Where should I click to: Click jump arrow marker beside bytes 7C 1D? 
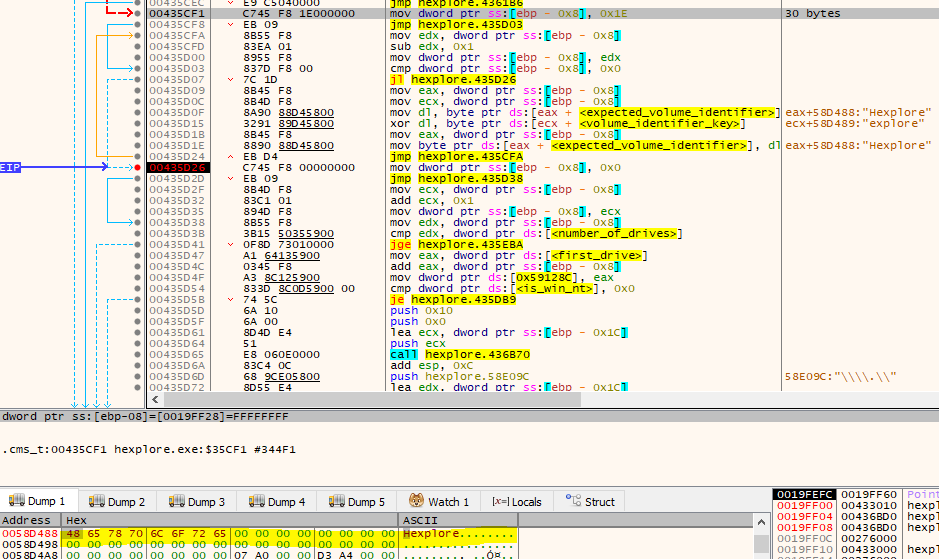tap(231, 80)
